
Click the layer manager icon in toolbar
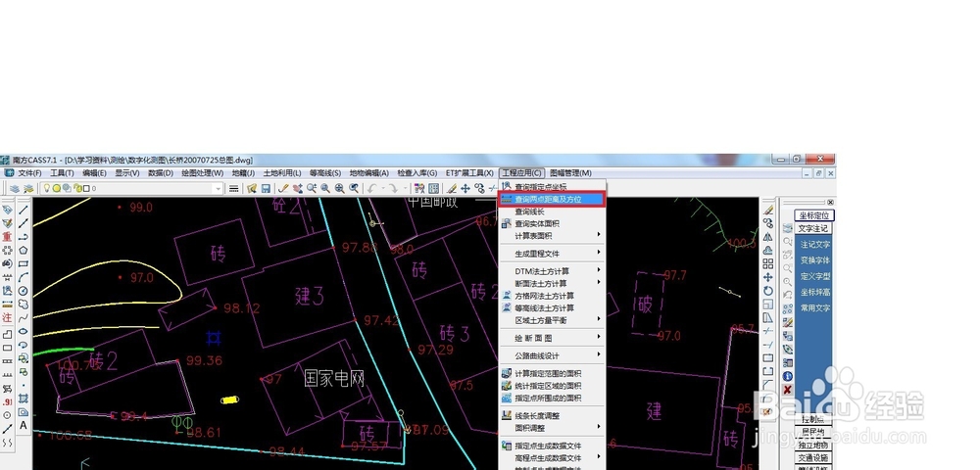[x=14, y=189]
